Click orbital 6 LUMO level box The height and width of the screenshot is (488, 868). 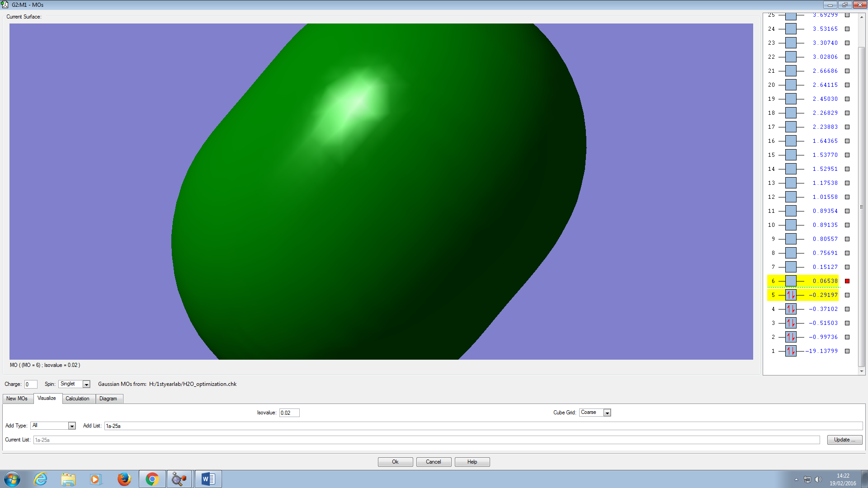click(791, 281)
